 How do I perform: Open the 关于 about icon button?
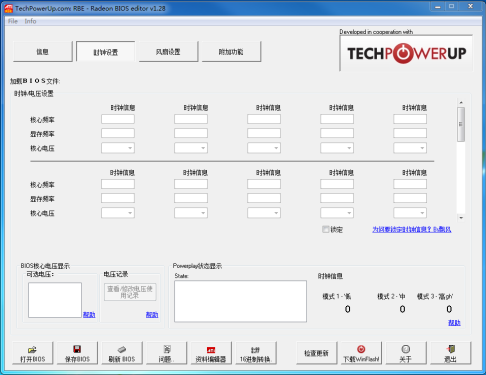[x=406, y=349]
